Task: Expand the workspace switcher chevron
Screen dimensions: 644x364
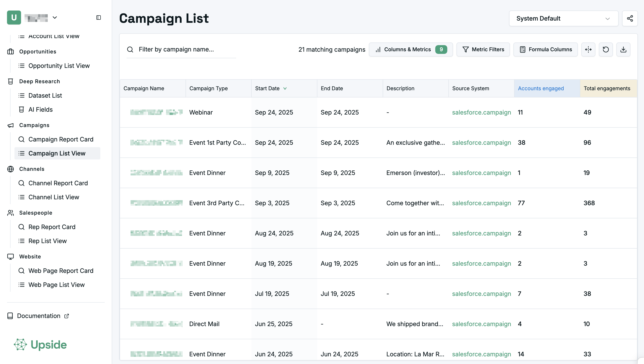Action: (55, 18)
